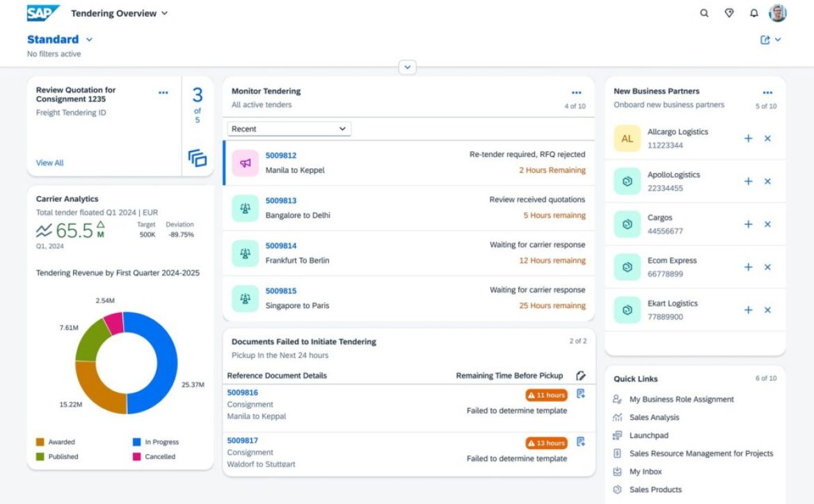Click settings icon beside Remaining Time Before Pickup
The width and height of the screenshot is (814, 504).
point(581,375)
